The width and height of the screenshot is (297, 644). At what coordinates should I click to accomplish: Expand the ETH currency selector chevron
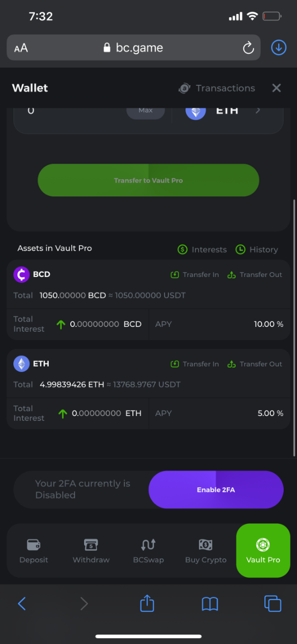coord(258,111)
